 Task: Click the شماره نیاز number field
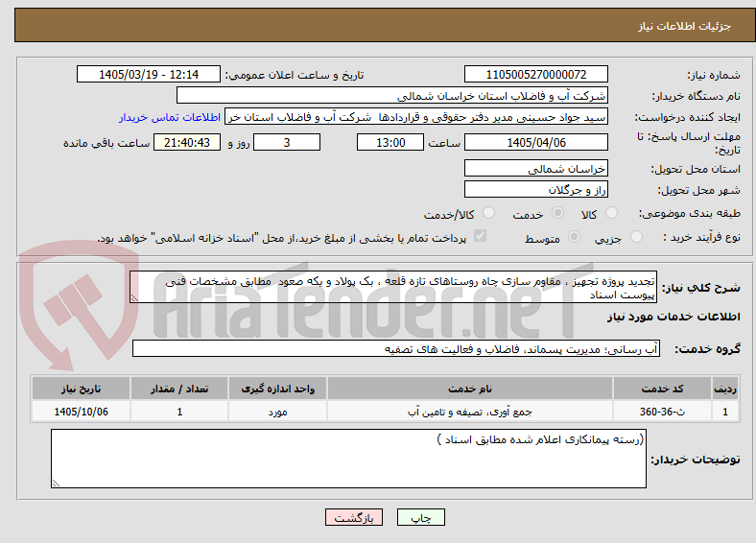[535, 74]
